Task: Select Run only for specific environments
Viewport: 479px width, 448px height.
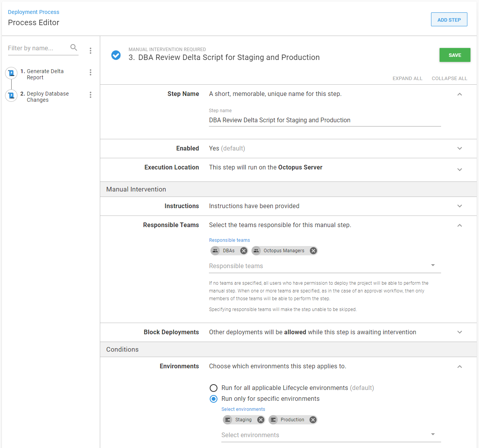Action: (x=214, y=399)
